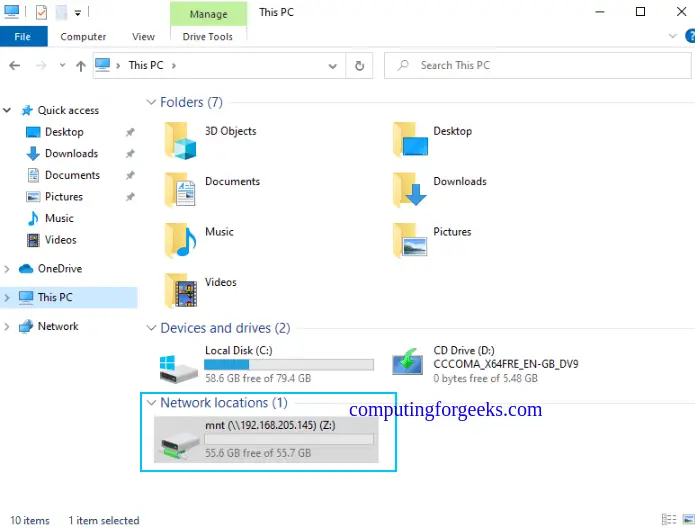The width and height of the screenshot is (695, 528).
Task: Click the breadcrumb arrow after This PC
Action: pyautogui.click(x=174, y=66)
